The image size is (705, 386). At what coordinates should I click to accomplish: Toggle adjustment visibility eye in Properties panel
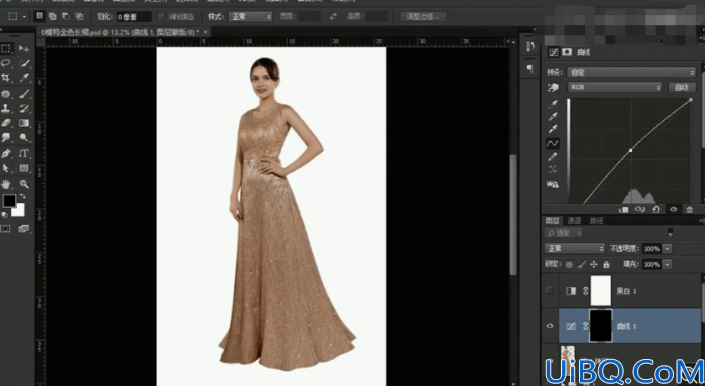[x=673, y=209]
